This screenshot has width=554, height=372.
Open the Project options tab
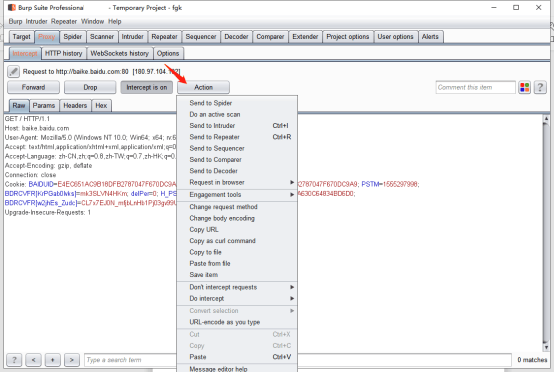[x=348, y=37]
